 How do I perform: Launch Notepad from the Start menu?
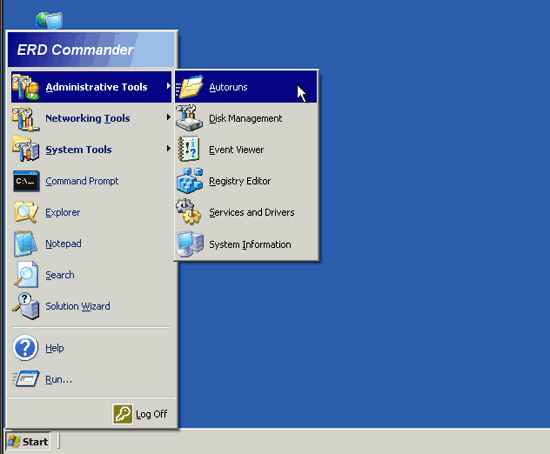coord(92,243)
